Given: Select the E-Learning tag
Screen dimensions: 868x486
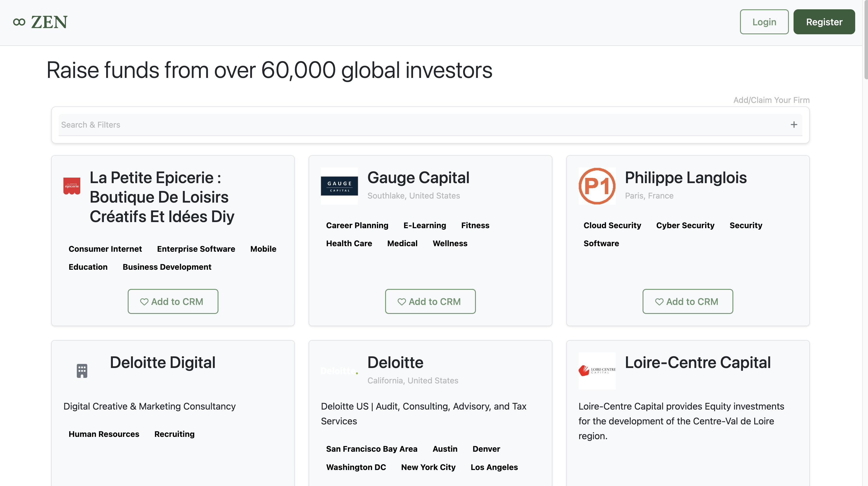Looking at the screenshot, I should point(425,225).
